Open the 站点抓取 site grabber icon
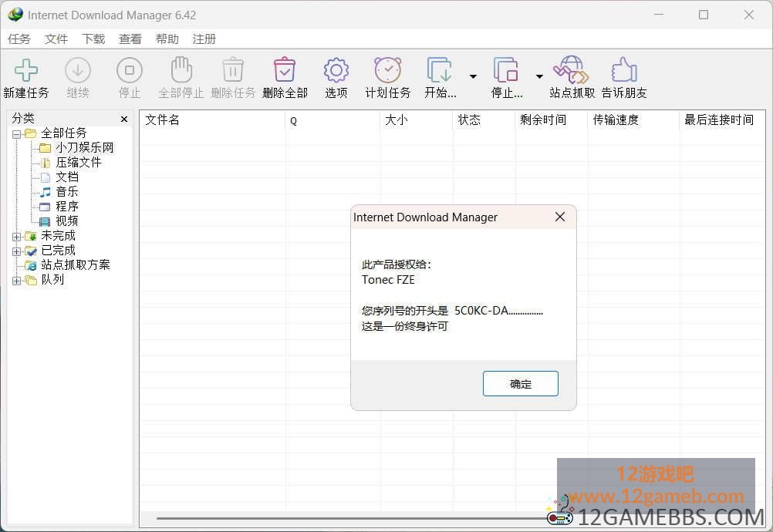 coord(571,69)
